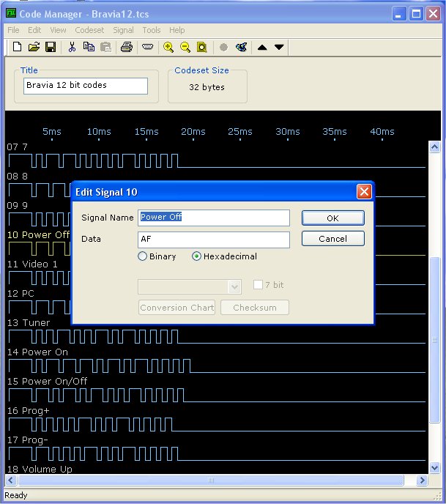Click the Code Manager title bar icon

click(11, 13)
